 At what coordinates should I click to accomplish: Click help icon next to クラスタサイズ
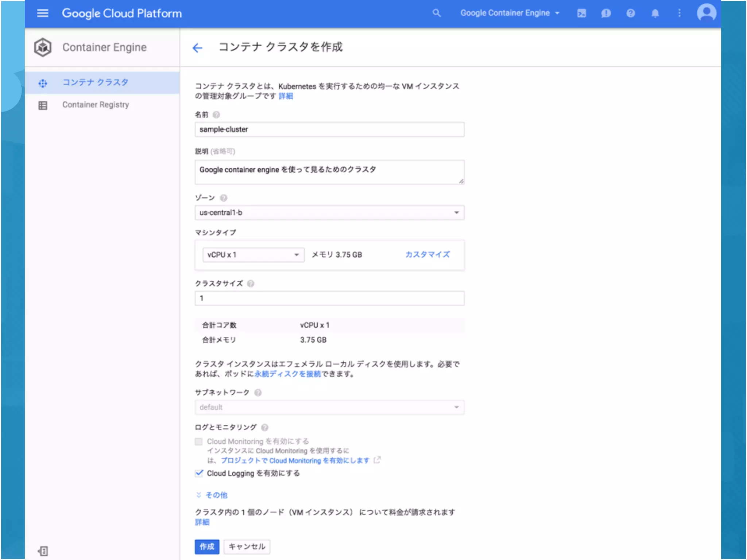pyautogui.click(x=251, y=284)
